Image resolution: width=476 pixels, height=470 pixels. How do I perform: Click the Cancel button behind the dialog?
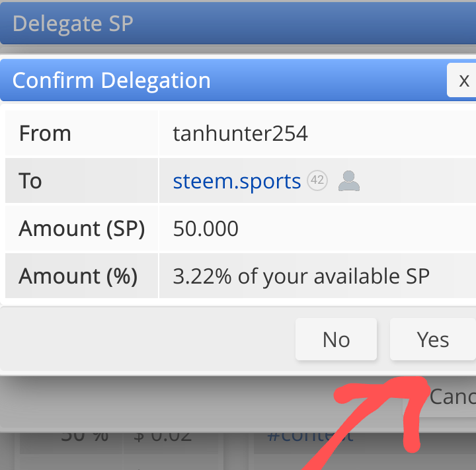click(x=452, y=397)
